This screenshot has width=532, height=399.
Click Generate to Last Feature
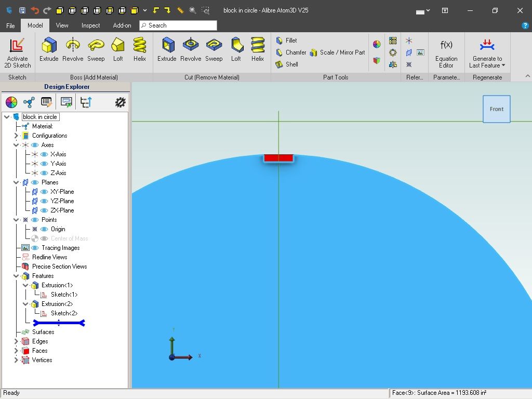[487, 54]
